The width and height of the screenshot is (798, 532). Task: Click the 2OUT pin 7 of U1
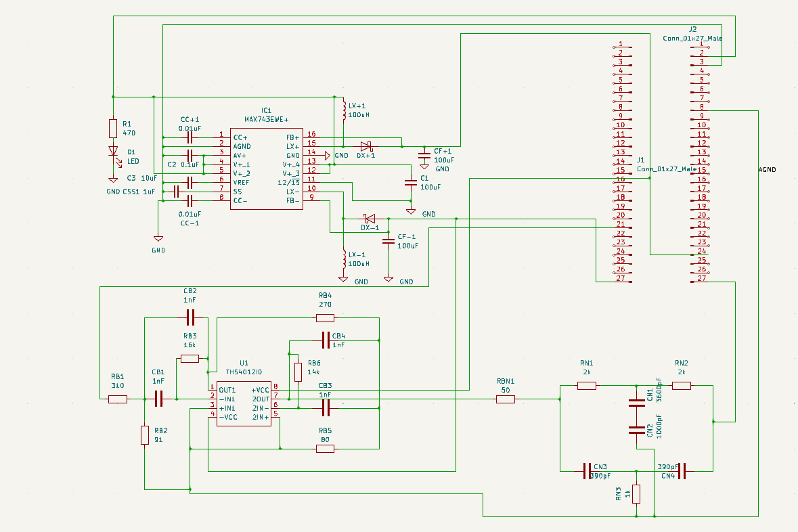(275, 397)
